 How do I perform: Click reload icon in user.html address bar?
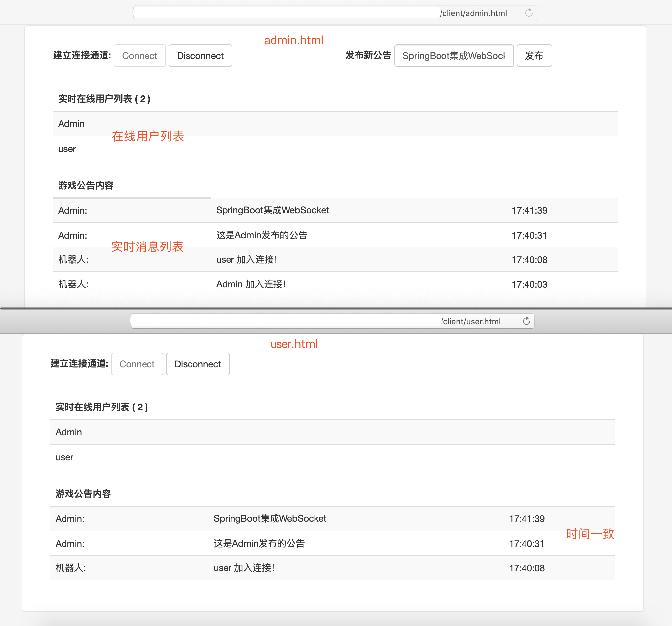coord(526,321)
